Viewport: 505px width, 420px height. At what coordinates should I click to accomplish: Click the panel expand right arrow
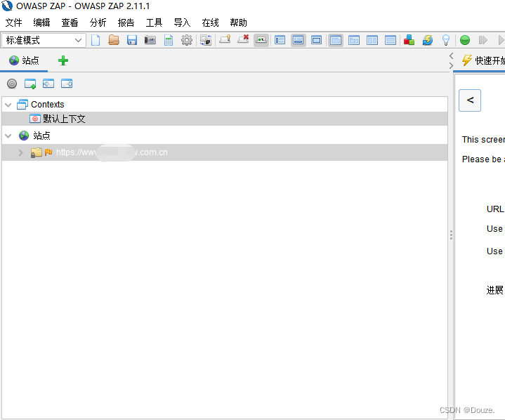click(x=451, y=65)
